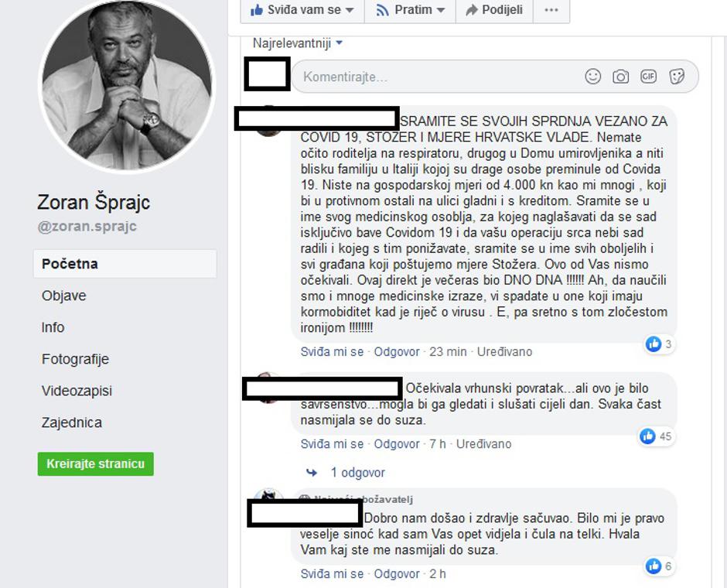
Task: View the 6 likes on last comment
Action: coord(659,566)
